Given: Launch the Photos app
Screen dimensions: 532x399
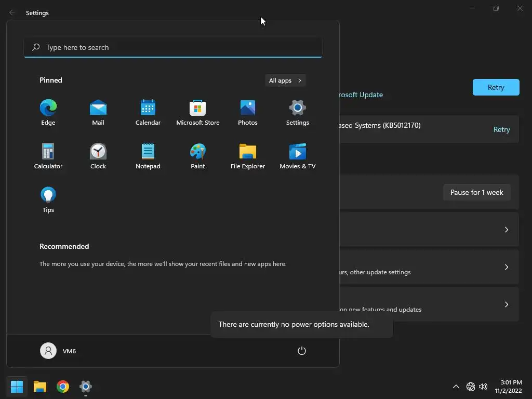Looking at the screenshot, I should pyautogui.click(x=248, y=112).
